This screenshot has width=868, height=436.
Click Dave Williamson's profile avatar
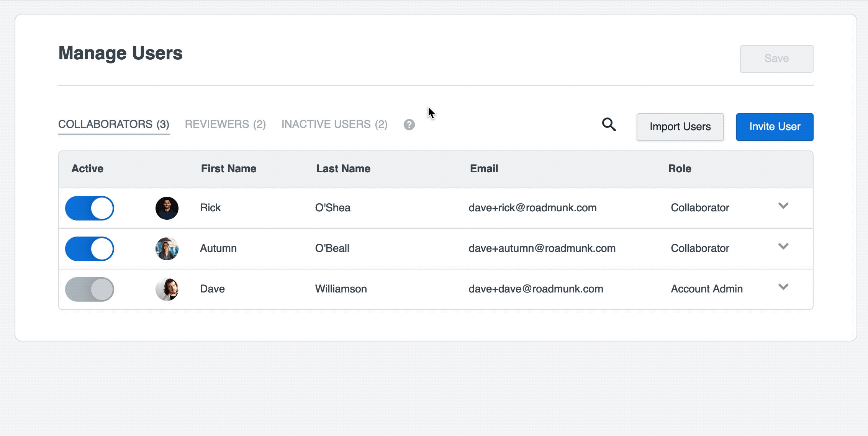pos(167,289)
